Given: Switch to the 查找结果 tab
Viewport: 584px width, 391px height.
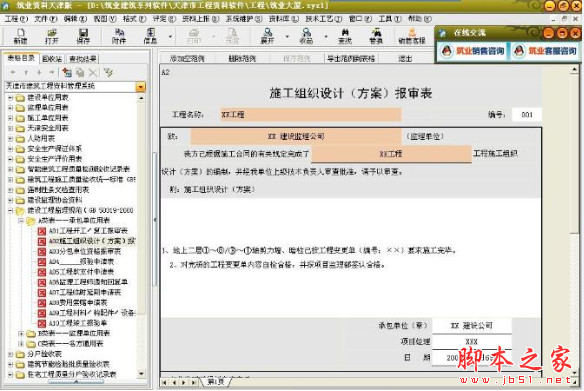Looking at the screenshot, I should 83,58.
